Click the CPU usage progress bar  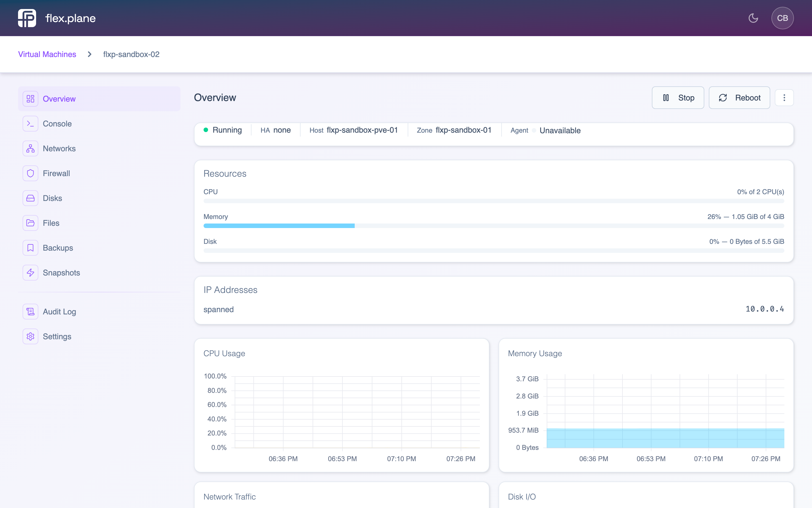(494, 201)
